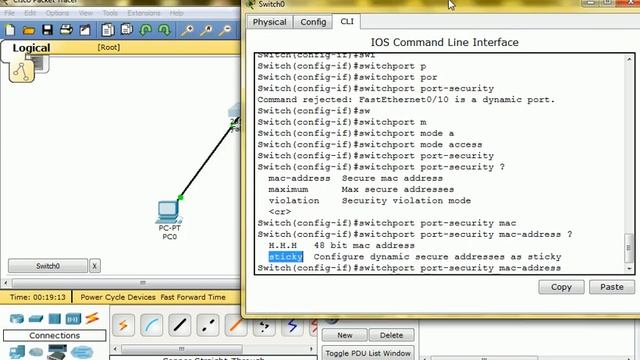The height and width of the screenshot is (360, 640).
Task: Click the green Redo arrow icon
Action: click(164, 30)
